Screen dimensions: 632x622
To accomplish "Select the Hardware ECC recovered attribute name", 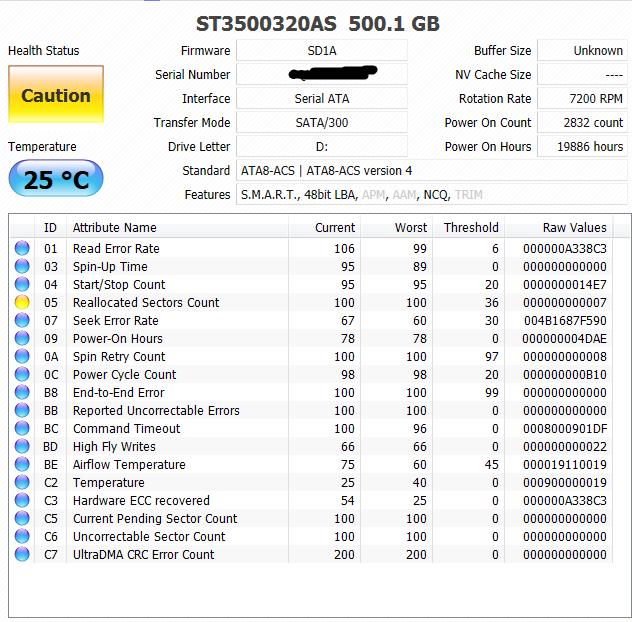I will pyautogui.click(x=141, y=500).
